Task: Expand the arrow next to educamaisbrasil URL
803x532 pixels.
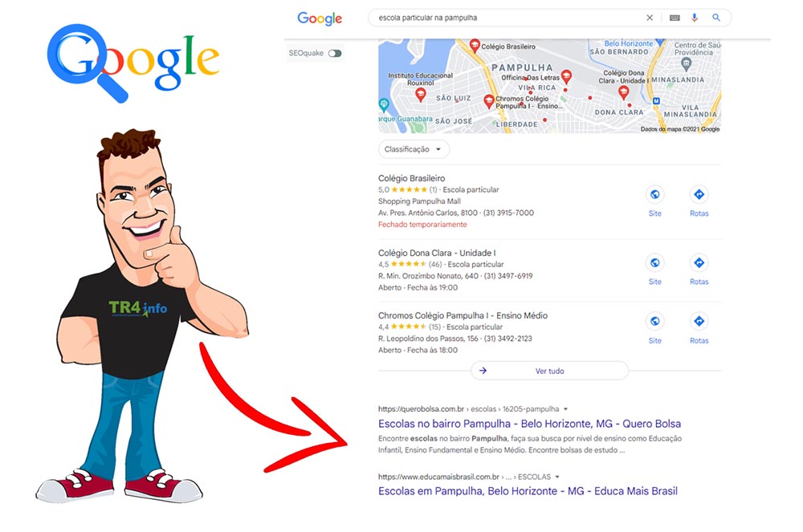Action: pyautogui.click(x=557, y=477)
